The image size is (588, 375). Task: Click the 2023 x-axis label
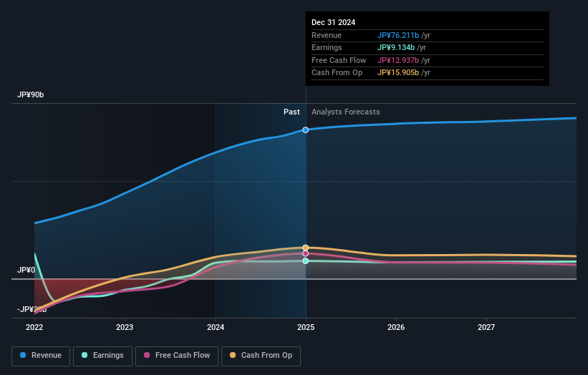[125, 327]
